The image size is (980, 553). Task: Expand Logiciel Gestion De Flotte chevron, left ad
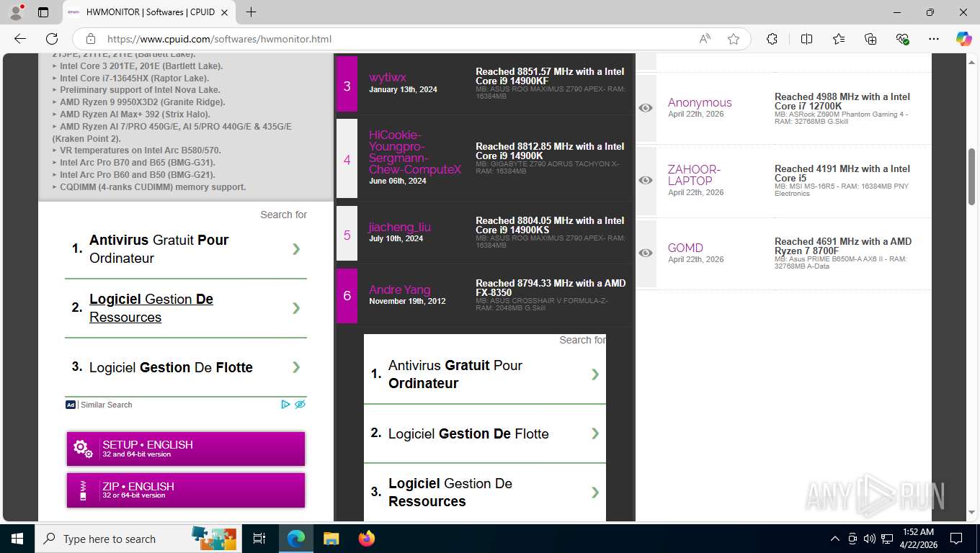[296, 367]
